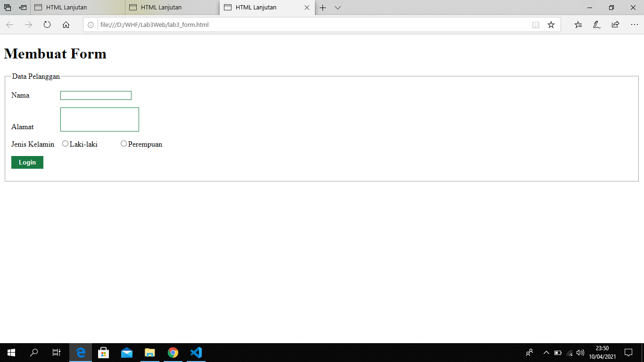Show tab previews chevron
644x362 pixels.
coord(338,8)
